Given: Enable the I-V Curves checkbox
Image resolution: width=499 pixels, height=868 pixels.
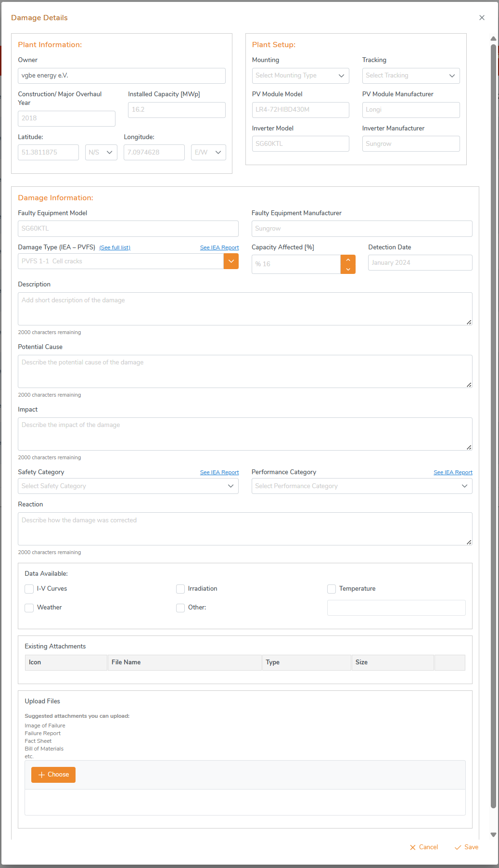Looking at the screenshot, I should click(x=29, y=589).
